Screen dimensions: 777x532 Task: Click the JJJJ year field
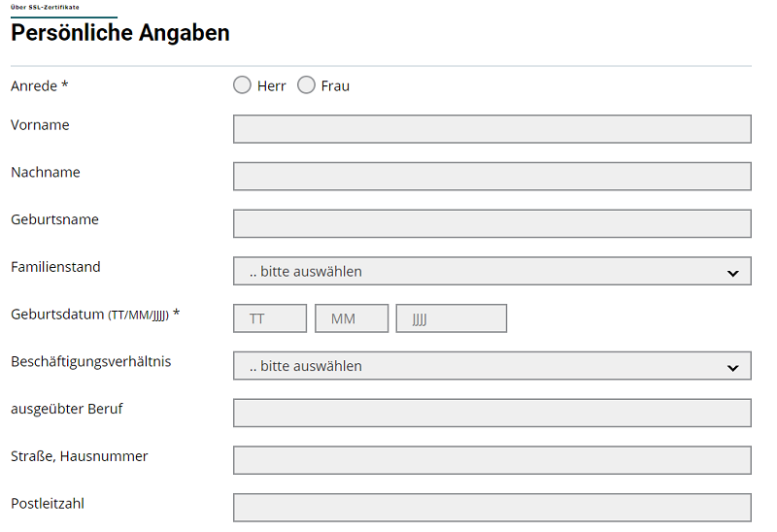(x=452, y=318)
